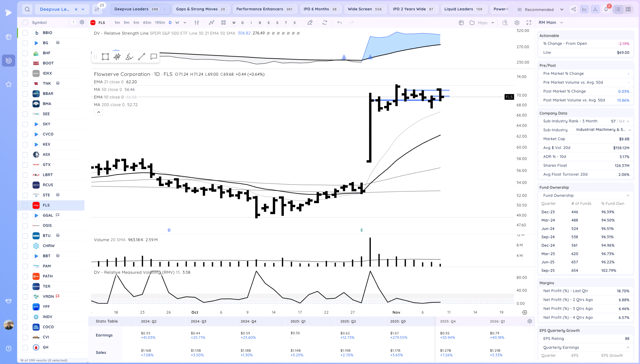Switch the chart to the 65m timeframe
Image resolution: width=640 pixels, height=364 pixels.
click(x=147, y=22)
